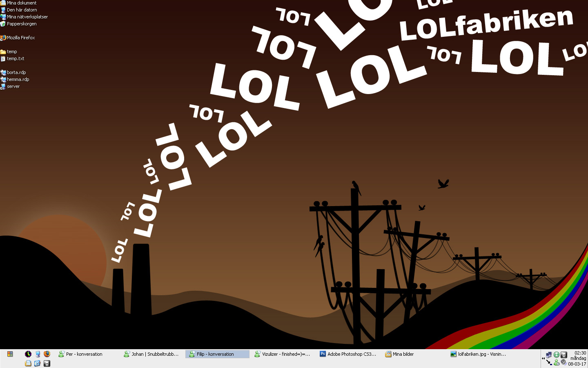Viewport: 588px width, 368px height.
Task: Open the volume speaker tray icon
Action: pyautogui.click(x=564, y=362)
